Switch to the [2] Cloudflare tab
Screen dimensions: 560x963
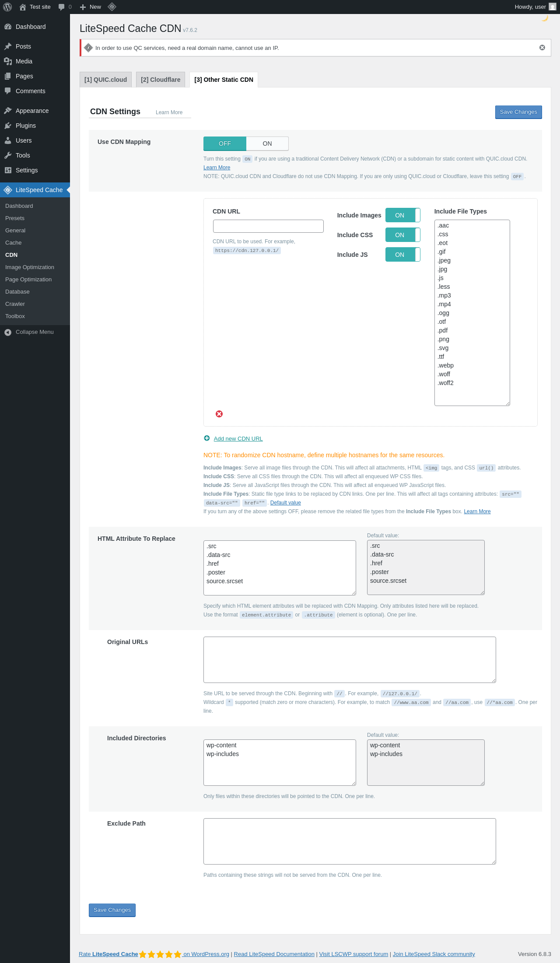click(x=161, y=80)
